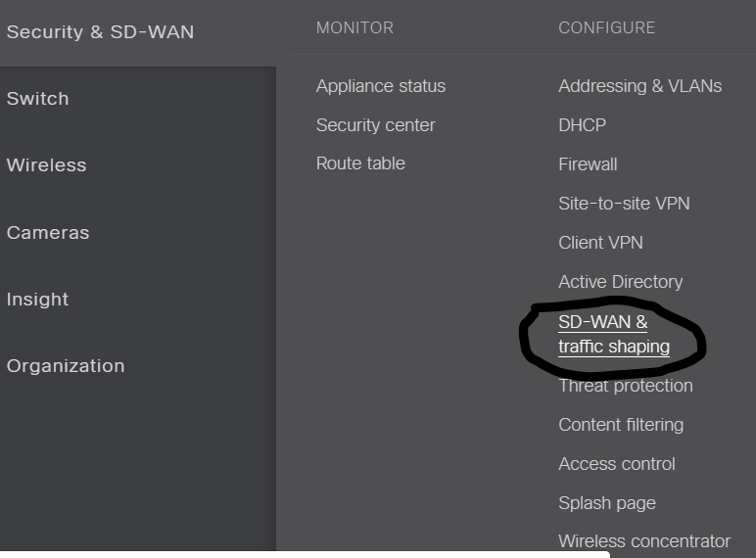The image size is (756, 558).
Task: Open Client VPN settings
Action: [x=600, y=243]
